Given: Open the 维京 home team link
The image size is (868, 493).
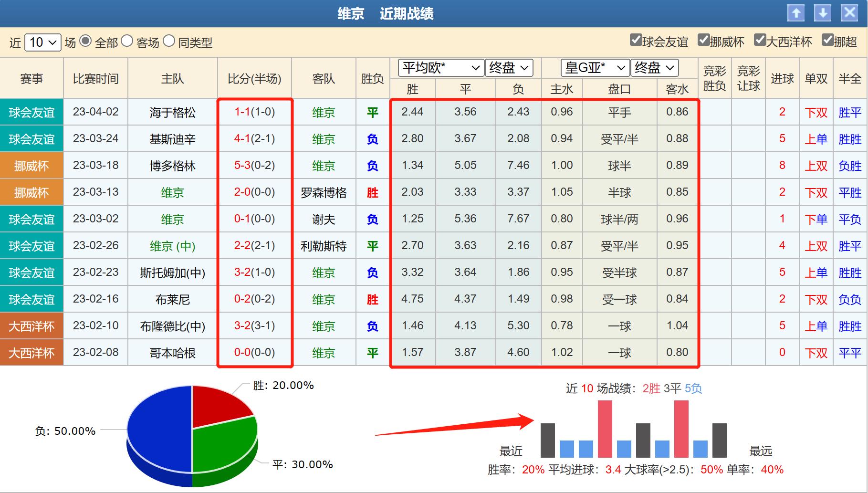Looking at the screenshot, I should pyautogui.click(x=172, y=192).
